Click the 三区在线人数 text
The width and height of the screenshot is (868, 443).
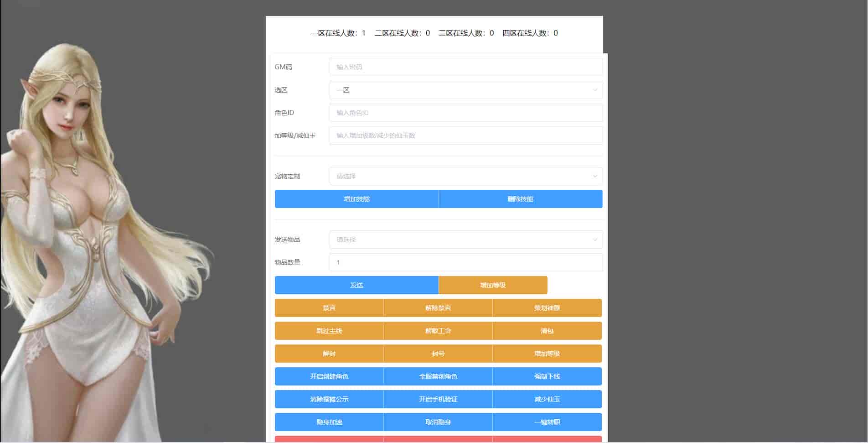pyautogui.click(x=466, y=33)
